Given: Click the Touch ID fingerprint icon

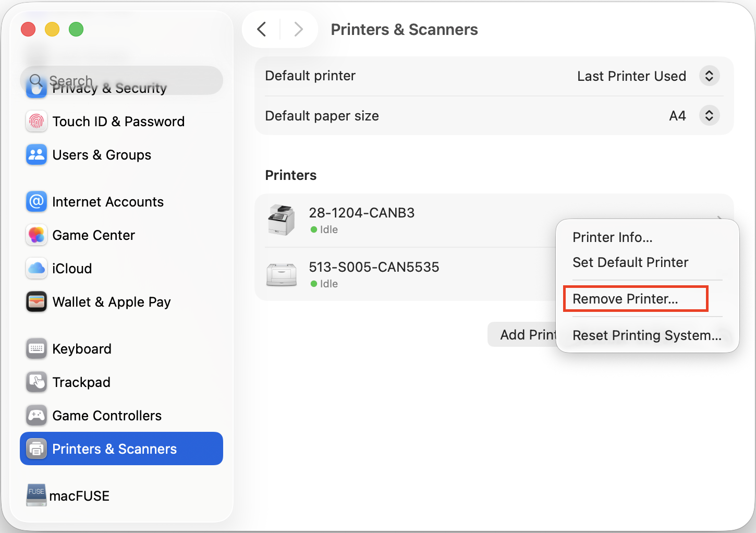Looking at the screenshot, I should 36,122.
